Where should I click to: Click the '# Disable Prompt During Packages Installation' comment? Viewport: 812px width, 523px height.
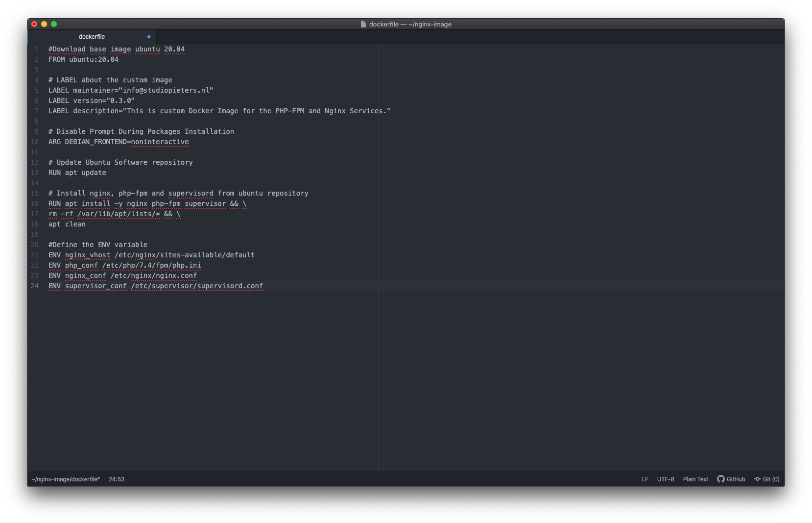point(141,131)
